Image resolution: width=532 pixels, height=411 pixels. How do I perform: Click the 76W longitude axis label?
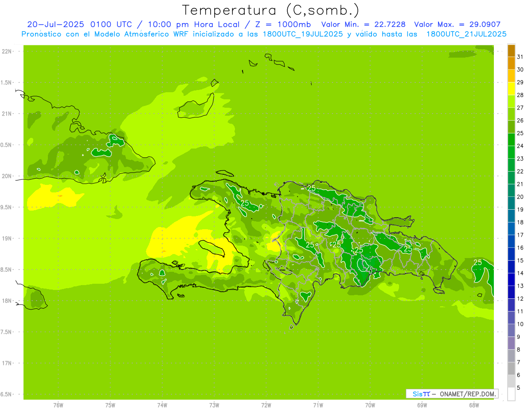[58, 405]
